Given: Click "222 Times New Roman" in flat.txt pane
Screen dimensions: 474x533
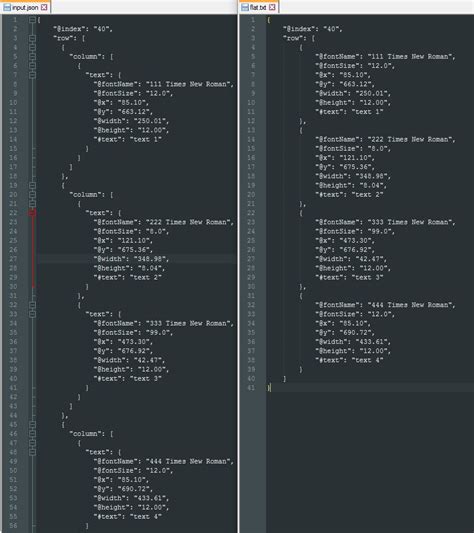Looking at the screenshot, I should pos(410,139).
